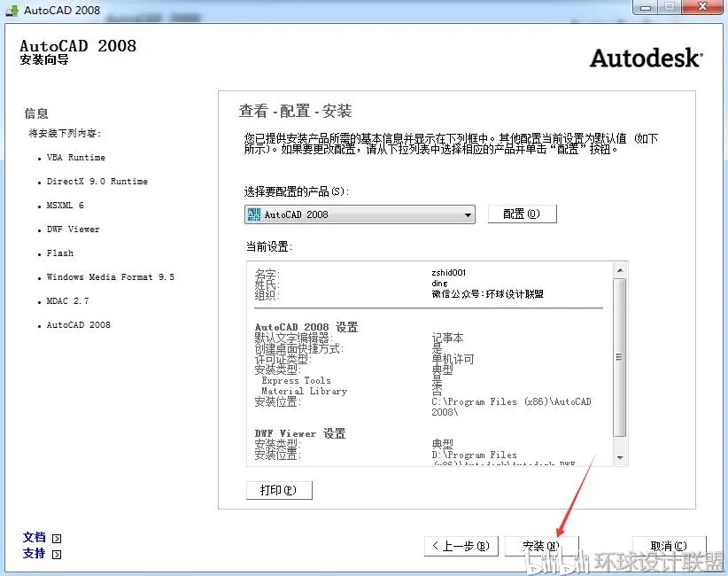Click the "信息" sidebar heading
Viewport: 728px width, 576px height.
point(36,113)
